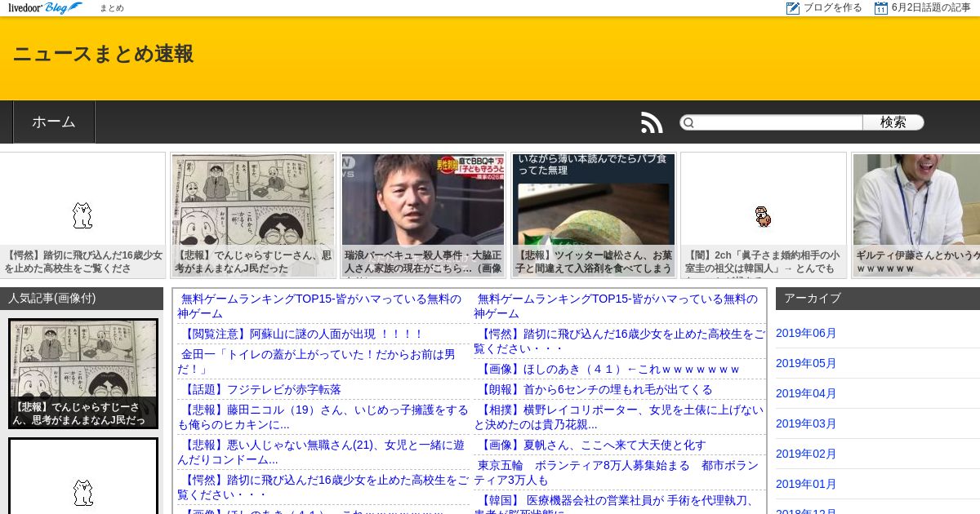The width and height of the screenshot is (980, 514).
Task: Open right column 無料ゲームランキングTOP15 link
Action: (x=616, y=306)
